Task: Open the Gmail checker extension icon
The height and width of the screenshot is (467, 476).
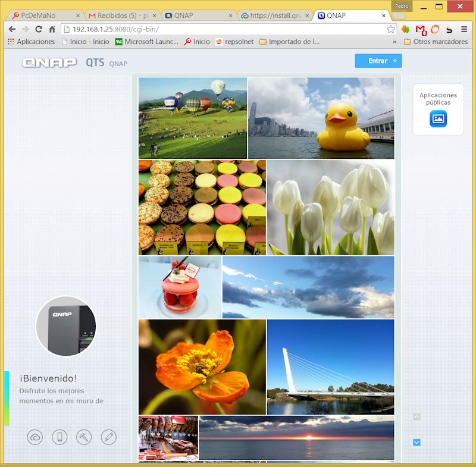Action: tap(421, 30)
